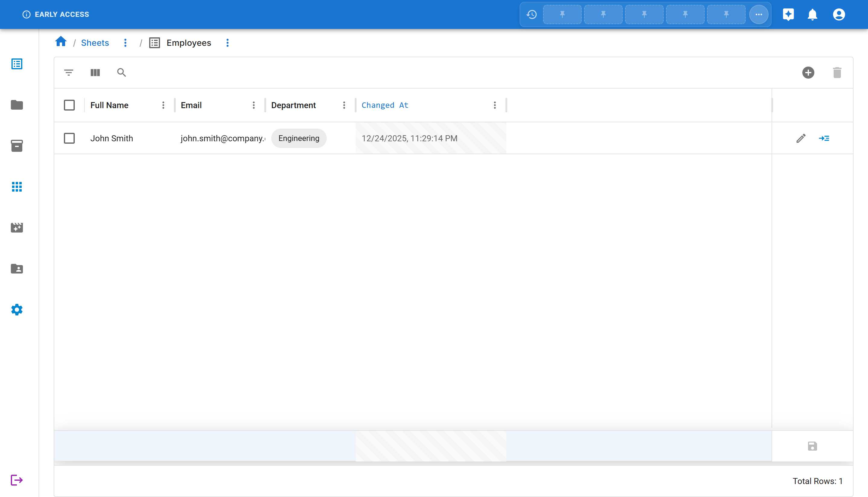Toggle the select-all rows checkbox
Viewport: 868px width, 497px height.
tap(69, 105)
